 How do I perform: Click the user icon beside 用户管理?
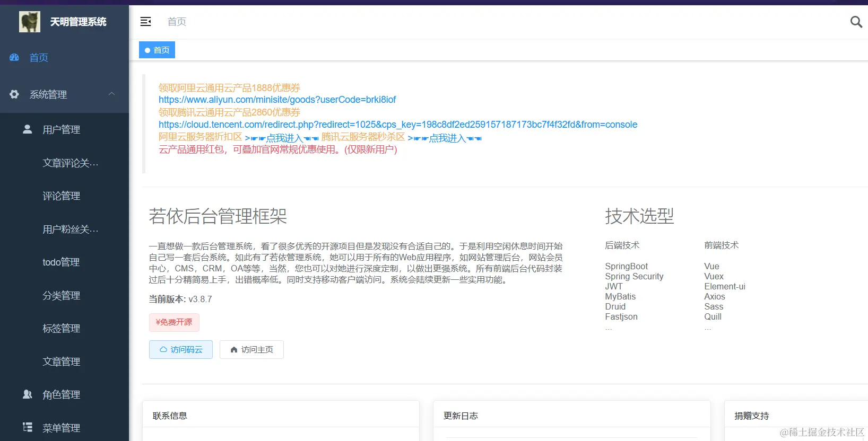coord(28,129)
